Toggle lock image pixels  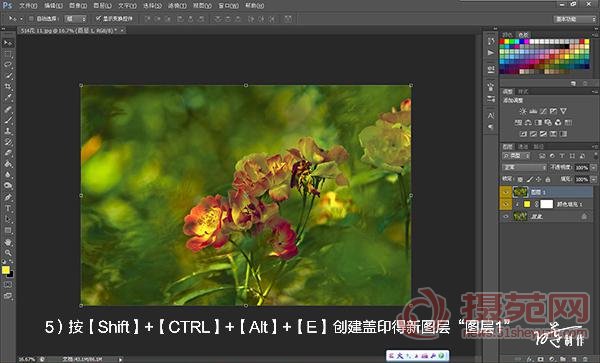click(x=530, y=179)
